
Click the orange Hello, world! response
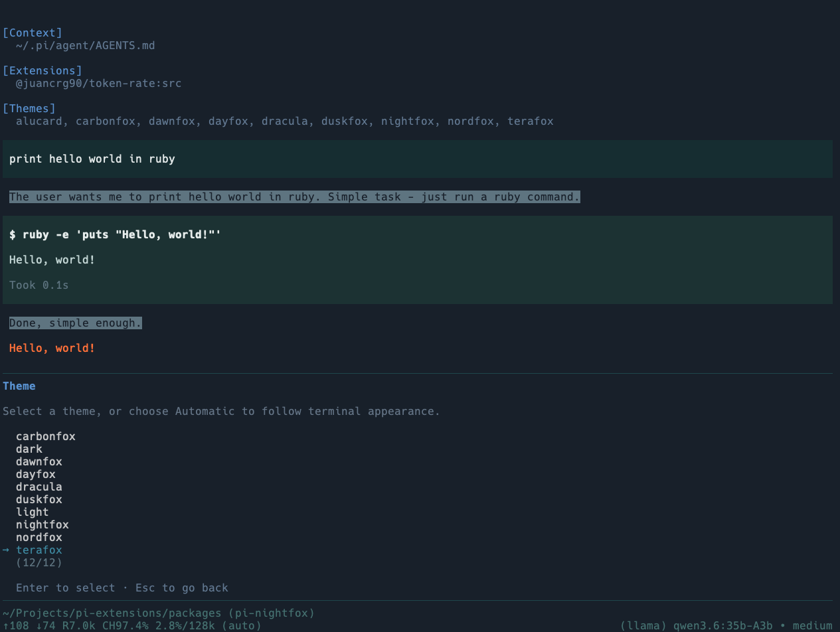52,348
